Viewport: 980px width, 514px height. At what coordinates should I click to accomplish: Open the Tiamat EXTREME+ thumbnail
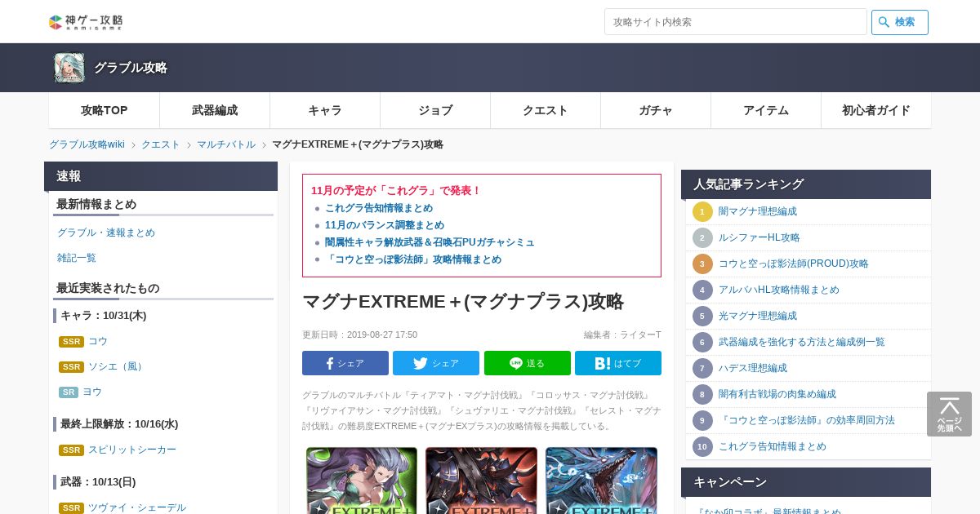click(362, 481)
